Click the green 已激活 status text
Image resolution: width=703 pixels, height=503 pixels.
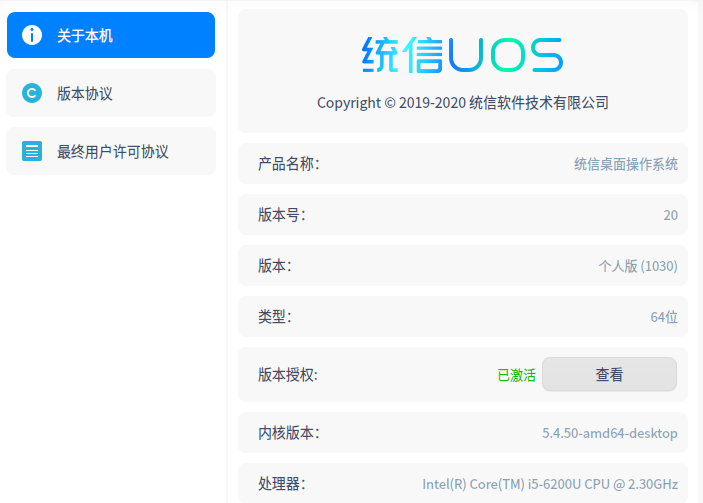(x=516, y=375)
